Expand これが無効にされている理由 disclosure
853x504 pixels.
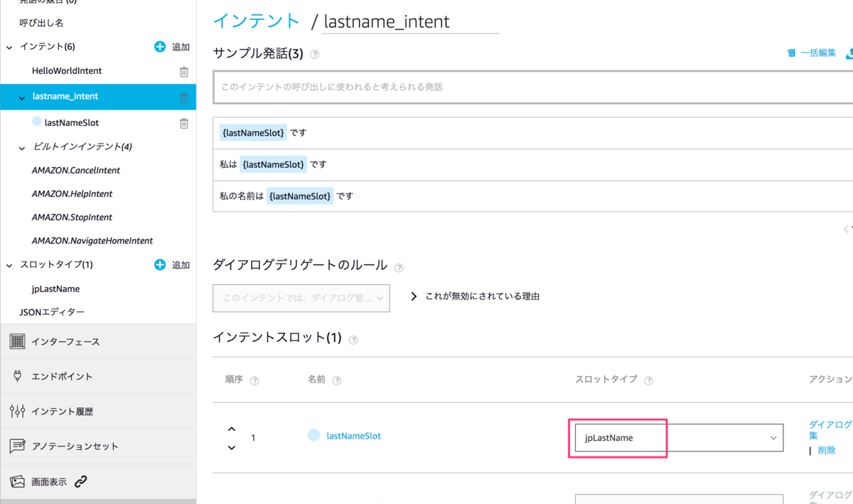tap(414, 298)
